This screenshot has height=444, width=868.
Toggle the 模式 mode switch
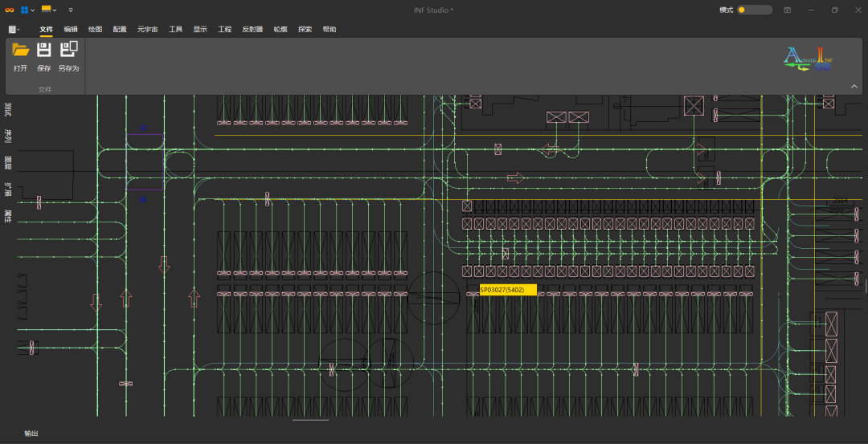coord(754,10)
